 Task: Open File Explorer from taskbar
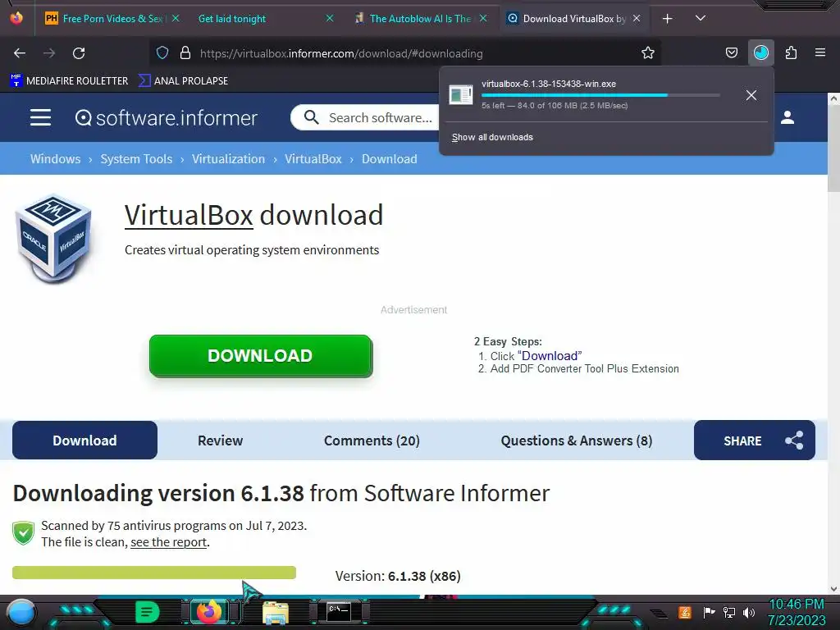276,612
